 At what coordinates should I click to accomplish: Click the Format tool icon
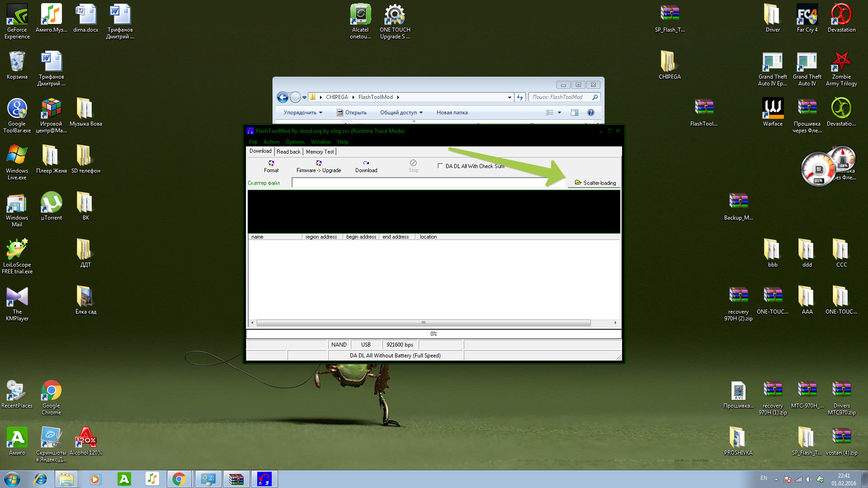tap(271, 163)
